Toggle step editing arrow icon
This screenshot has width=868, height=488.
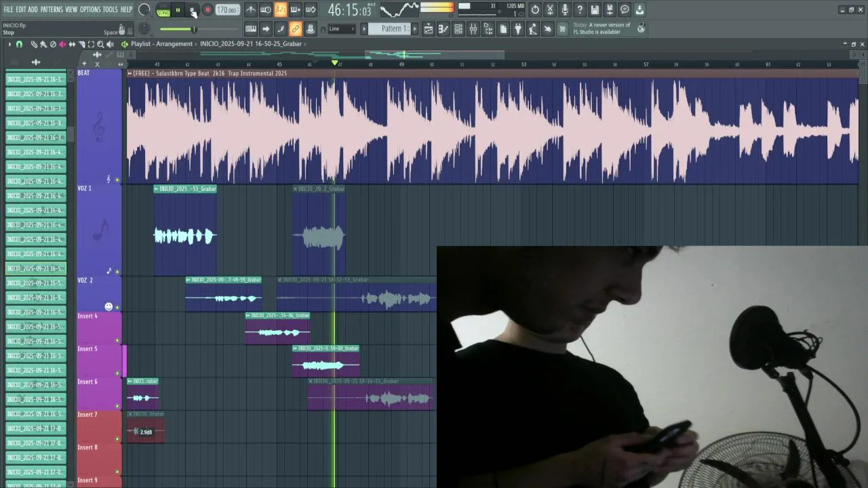pyautogui.click(x=265, y=28)
